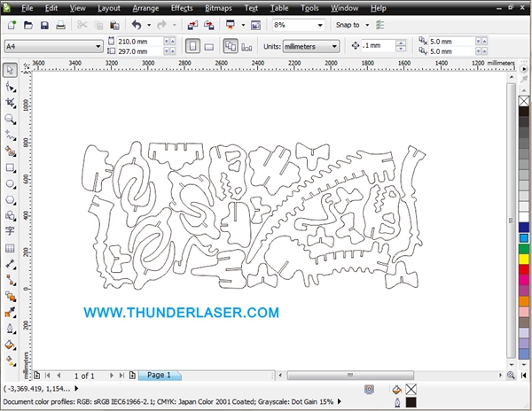532x411 pixels.
Task: Go to the next page arrow
Action: (111, 376)
